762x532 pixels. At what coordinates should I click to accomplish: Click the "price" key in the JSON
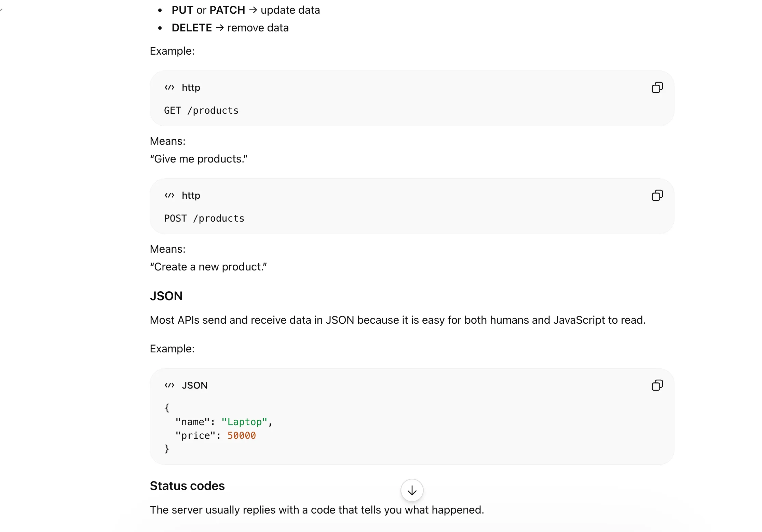(195, 436)
